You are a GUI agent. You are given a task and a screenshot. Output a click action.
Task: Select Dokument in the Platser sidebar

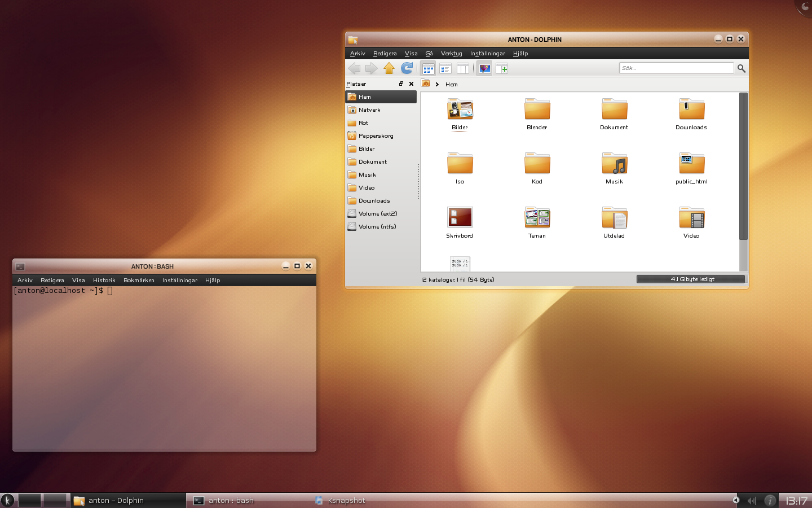click(x=381, y=162)
